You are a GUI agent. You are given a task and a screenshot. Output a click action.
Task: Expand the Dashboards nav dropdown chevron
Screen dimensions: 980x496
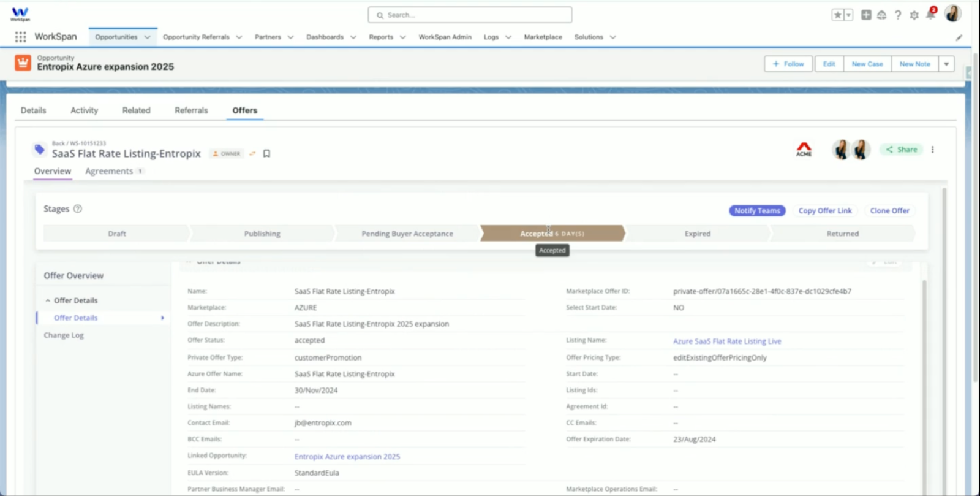point(353,37)
